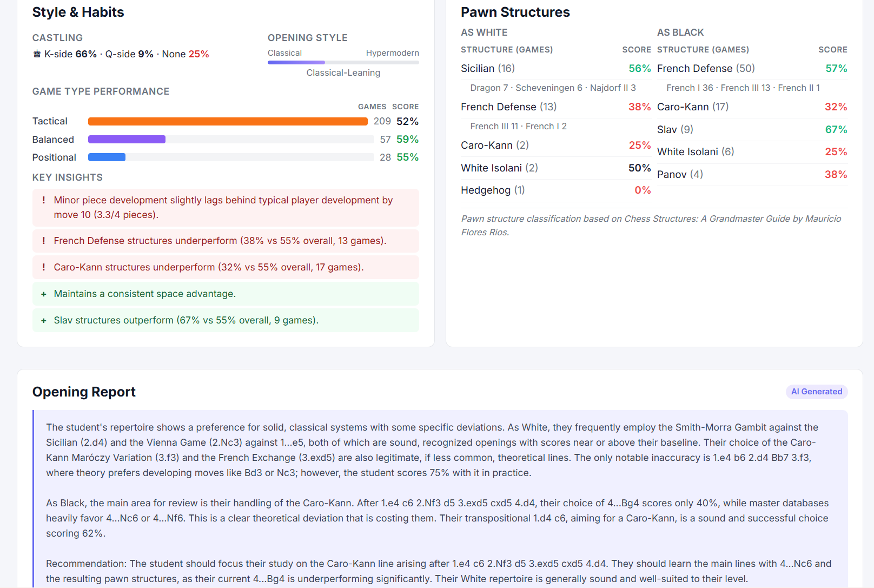
Task: Click the AI Generated badge
Action: coord(816,392)
